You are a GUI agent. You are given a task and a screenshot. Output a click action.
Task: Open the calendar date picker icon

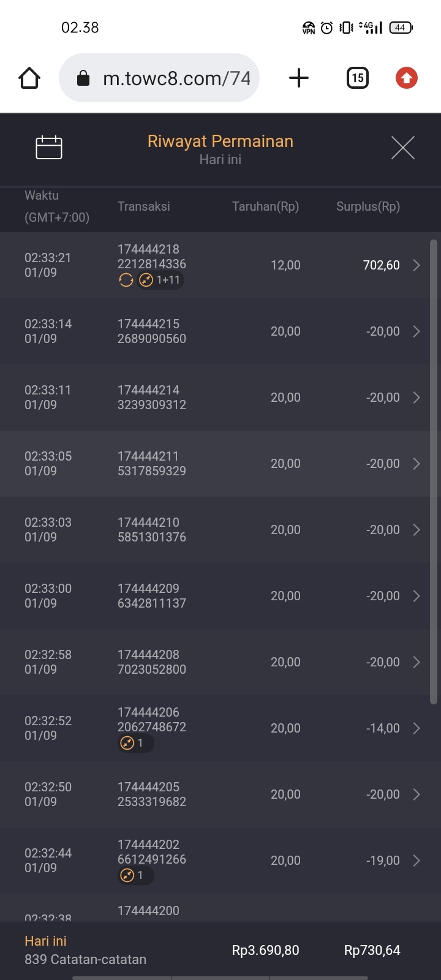(x=49, y=148)
